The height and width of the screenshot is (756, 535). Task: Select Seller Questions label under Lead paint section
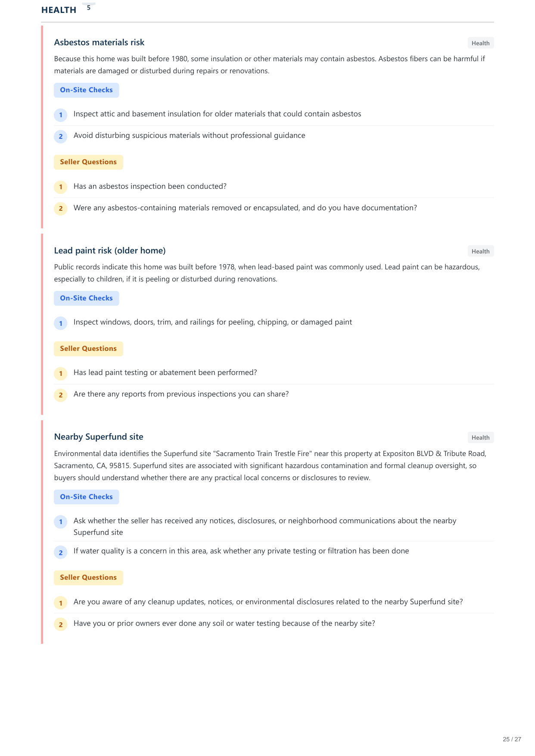pos(88,349)
